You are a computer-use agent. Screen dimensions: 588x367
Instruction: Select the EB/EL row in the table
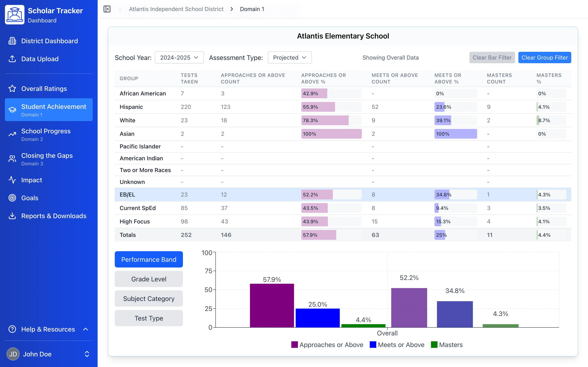243,195
